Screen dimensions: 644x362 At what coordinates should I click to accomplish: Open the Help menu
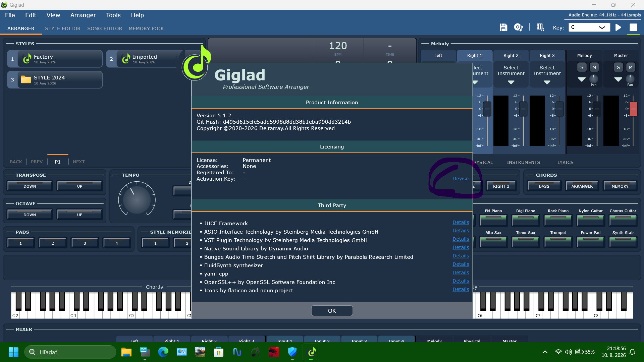pos(138,15)
